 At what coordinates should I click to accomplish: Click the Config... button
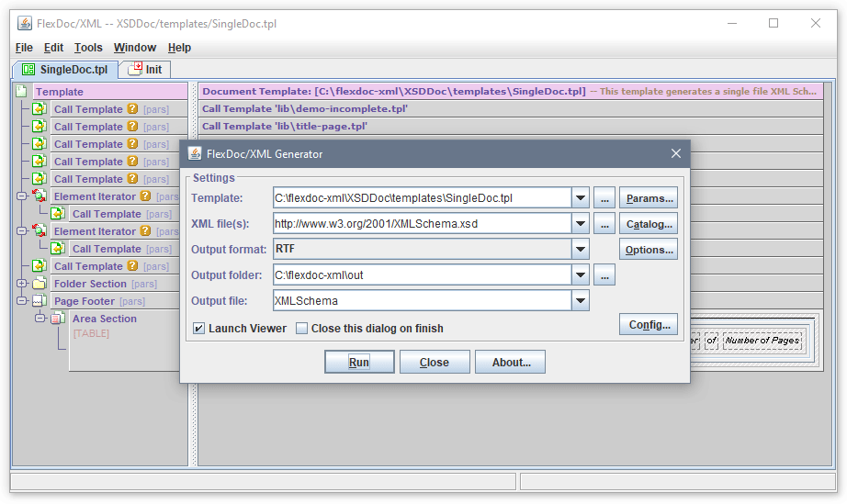coord(649,324)
